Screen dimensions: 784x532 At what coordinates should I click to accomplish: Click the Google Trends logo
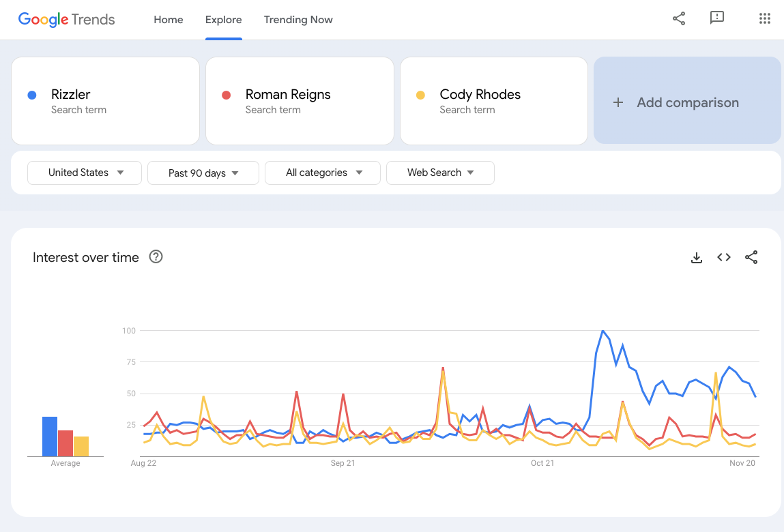66,20
